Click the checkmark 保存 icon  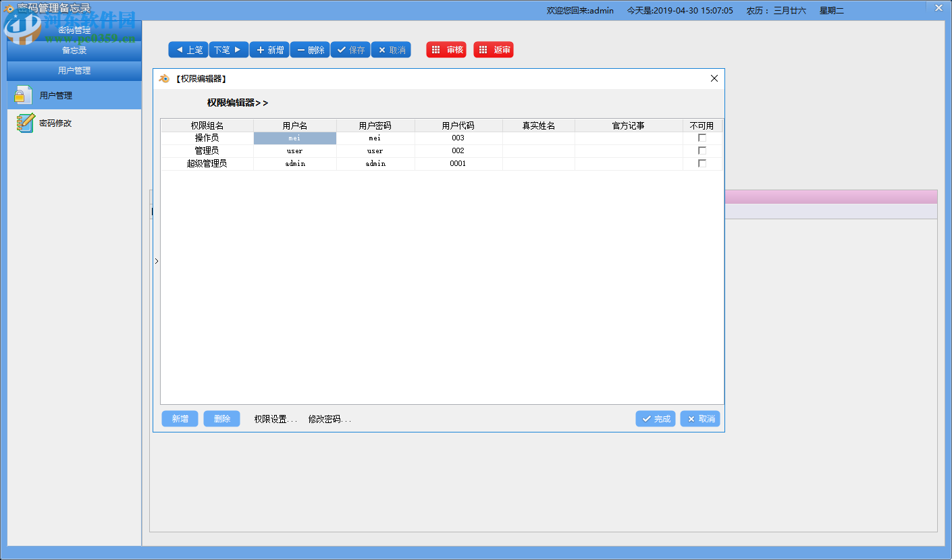pos(341,49)
